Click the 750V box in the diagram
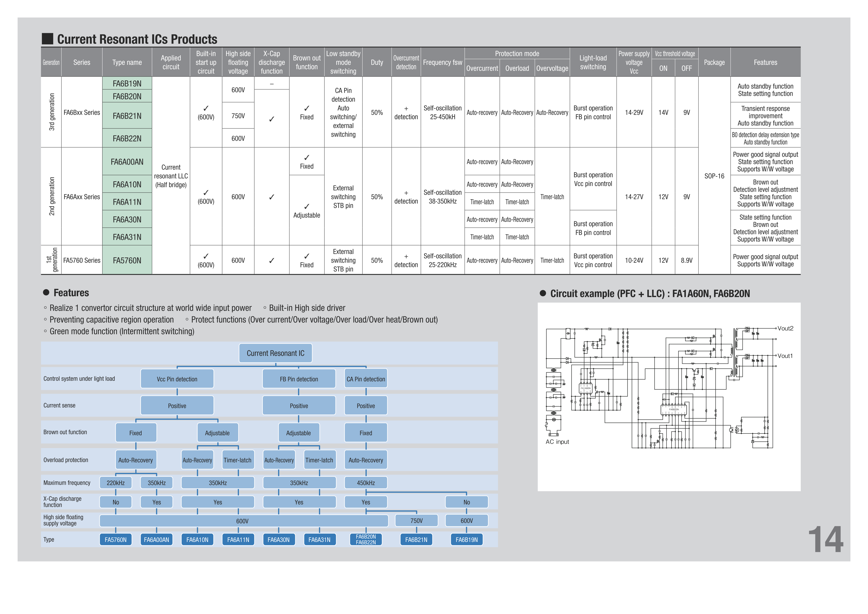 [417, 521]
